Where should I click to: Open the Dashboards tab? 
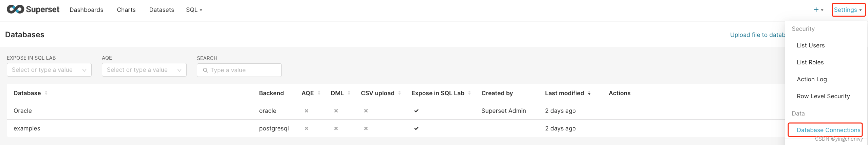pyautogui.click(x=86, y=10)
